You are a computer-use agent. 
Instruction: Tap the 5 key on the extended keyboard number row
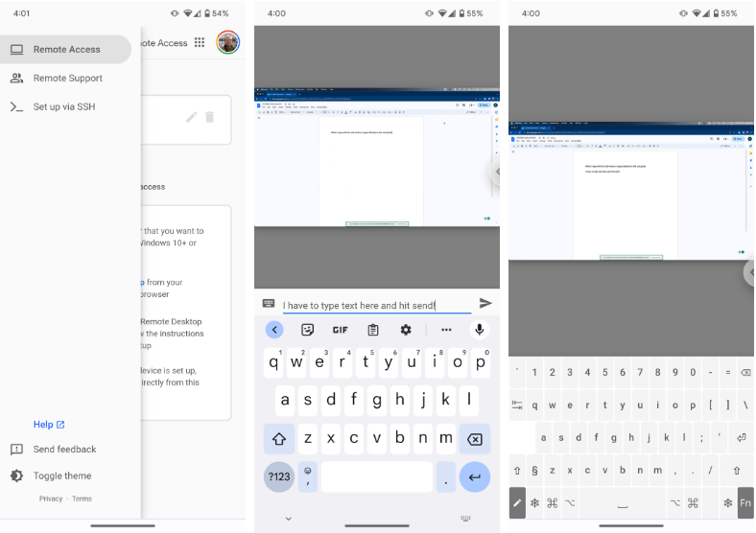tap(605, 372)
